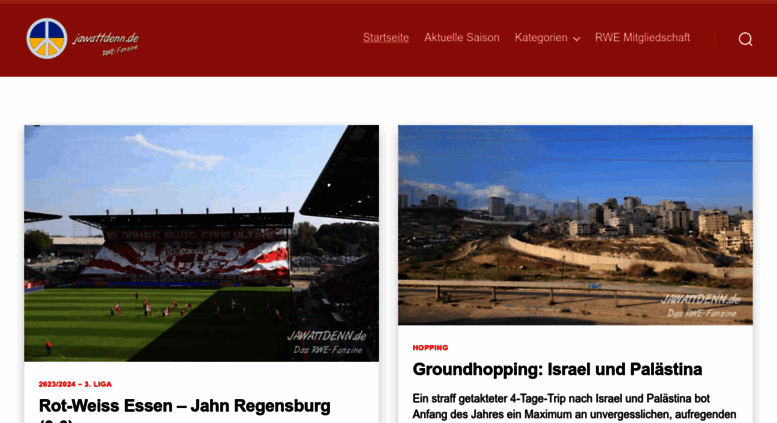Open Groundhopping: Israel und Palästina article
Viewport: 777px width, 423px height.
557,370
